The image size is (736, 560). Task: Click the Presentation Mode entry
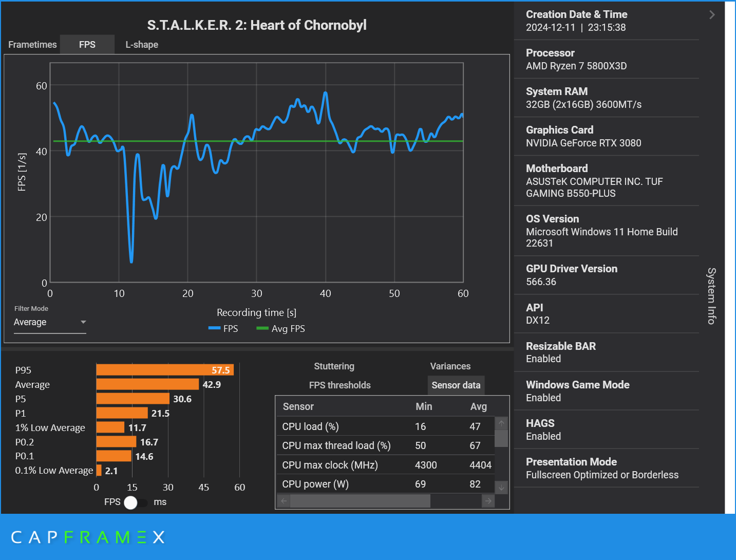(x=607, y=468)
